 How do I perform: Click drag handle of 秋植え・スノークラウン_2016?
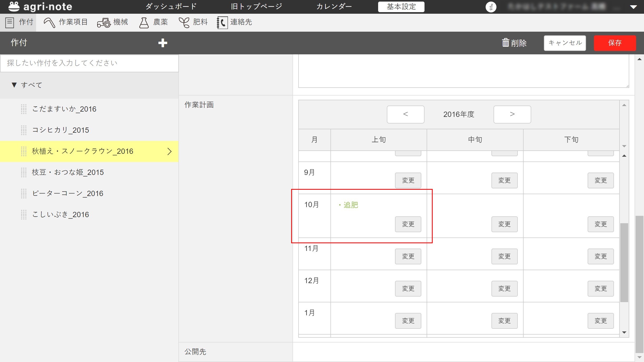(x=24, y=151)
